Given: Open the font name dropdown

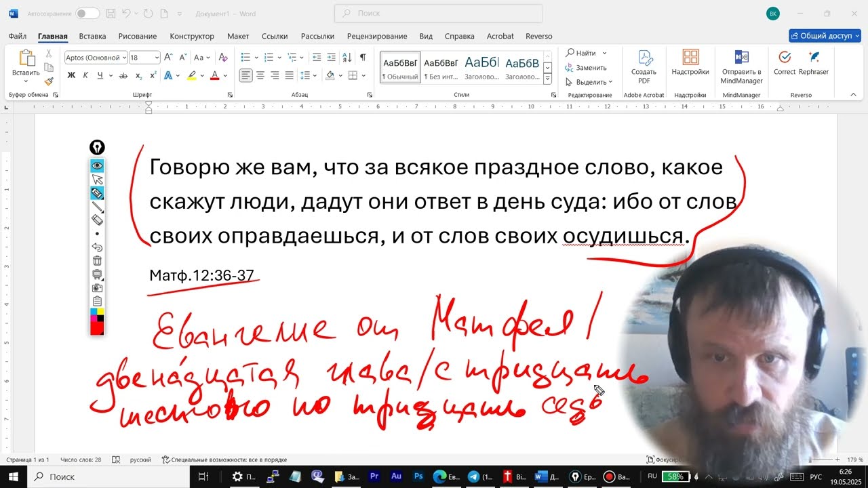Looking at the screenshot, I should pos(124,58).
